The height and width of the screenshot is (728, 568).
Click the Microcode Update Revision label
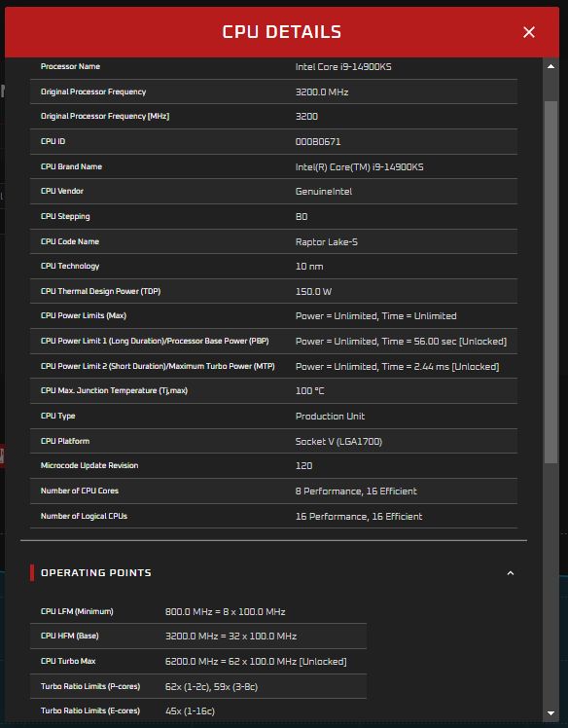coord(89,465)
